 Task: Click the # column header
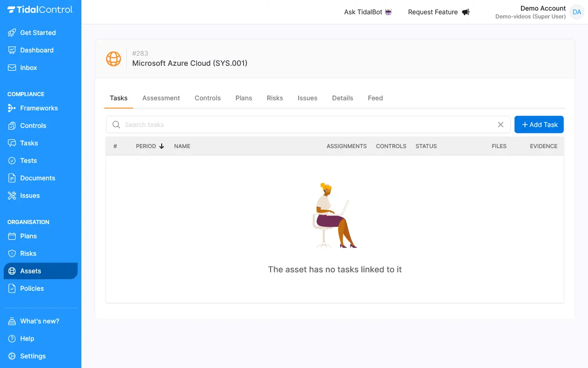pos(115,146)
